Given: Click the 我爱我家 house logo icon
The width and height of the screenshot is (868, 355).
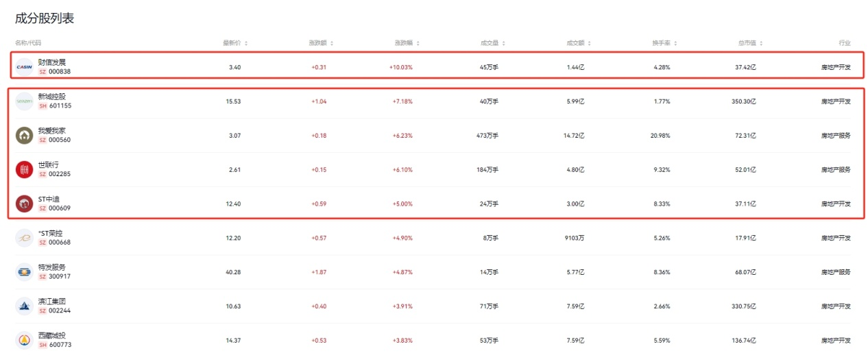Looking at the screenshot, I should pyautogui.click(x=24, y=135).
